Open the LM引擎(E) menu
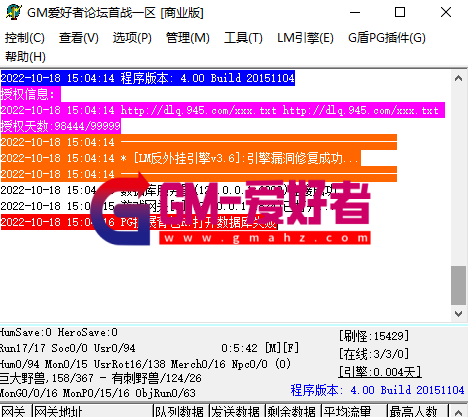The image size is (468, 417). tap(305, 38)
